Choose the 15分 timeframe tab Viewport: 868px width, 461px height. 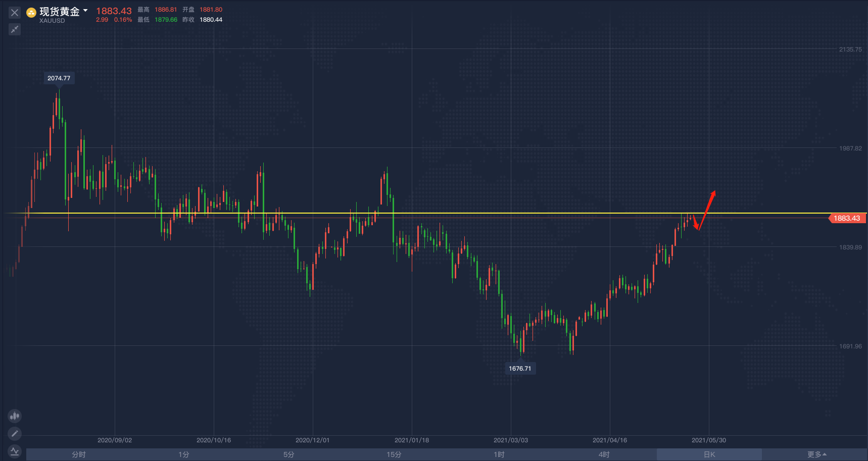pyautogui.click(x=394, y=454)
